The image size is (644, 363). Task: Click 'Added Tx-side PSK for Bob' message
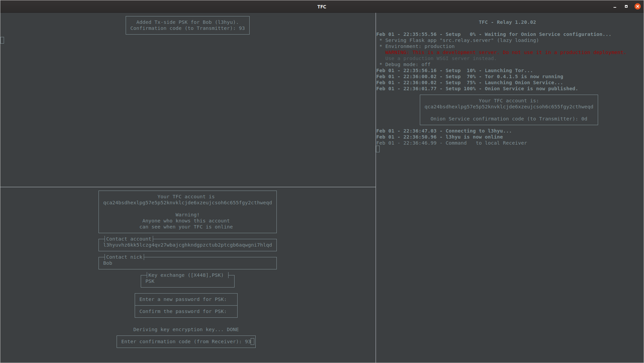click(187, 22)
